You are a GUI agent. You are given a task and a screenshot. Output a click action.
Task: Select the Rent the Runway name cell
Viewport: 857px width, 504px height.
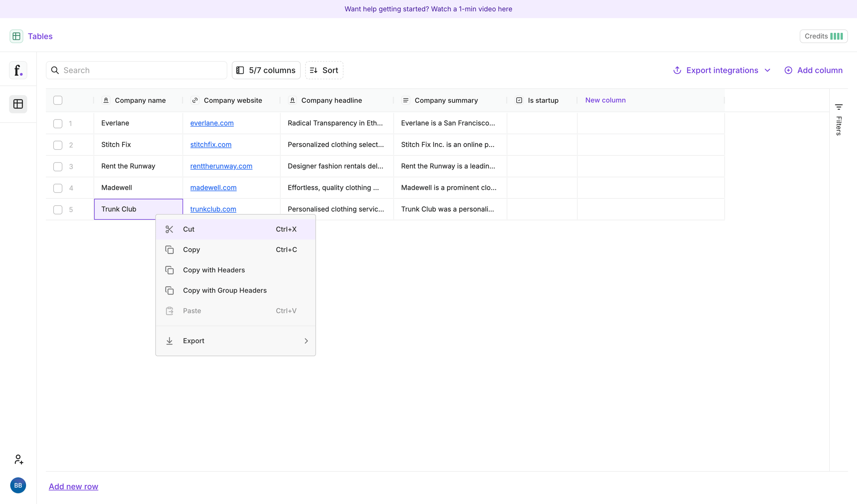click(139, 166)
